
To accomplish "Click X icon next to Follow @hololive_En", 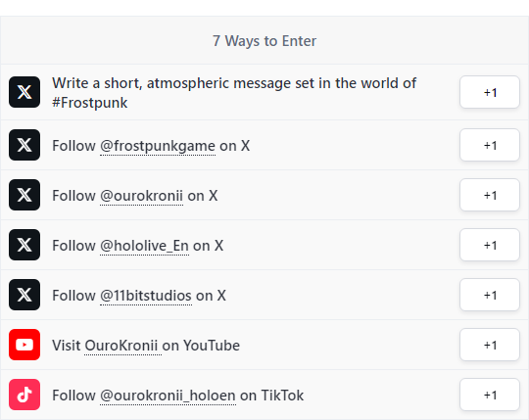I will tap(24, 245).
